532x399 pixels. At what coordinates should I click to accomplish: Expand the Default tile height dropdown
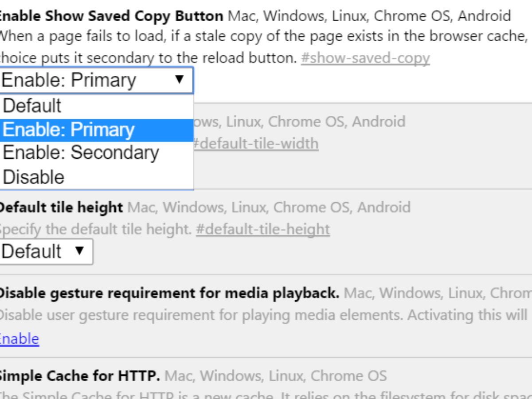46,251
